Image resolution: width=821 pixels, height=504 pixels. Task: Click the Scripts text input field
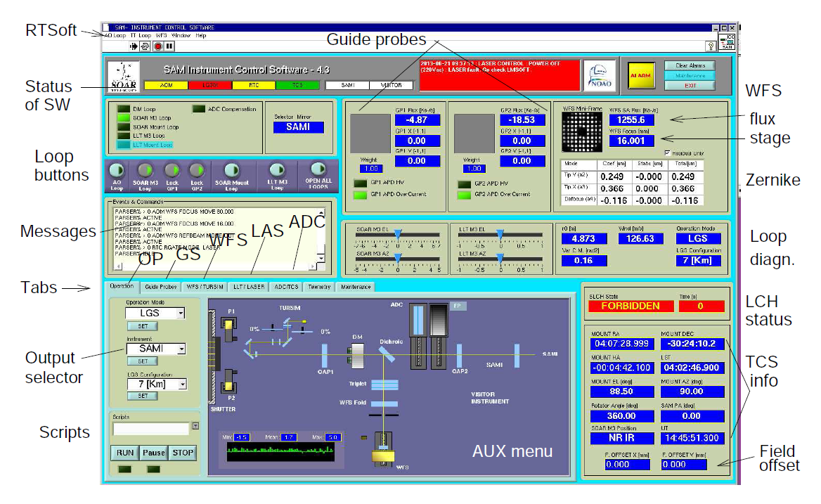(151, 429)
